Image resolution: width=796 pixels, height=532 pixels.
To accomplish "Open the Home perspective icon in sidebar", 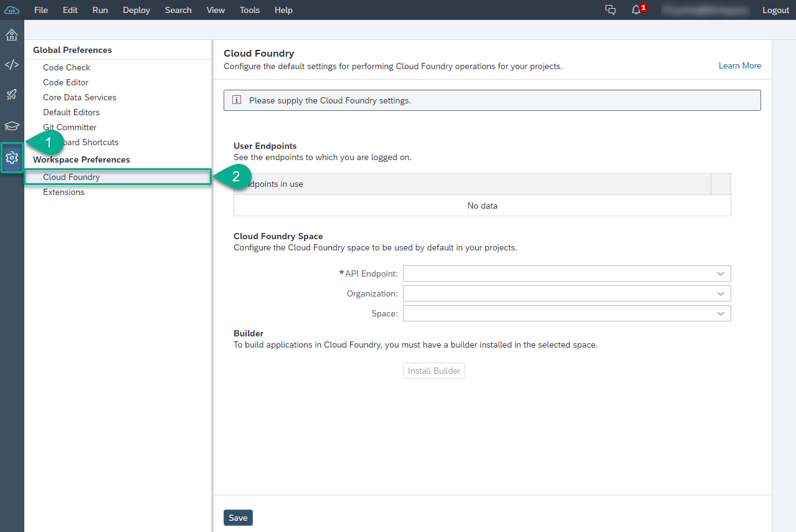I will pyautogui.click(x=12, y=34).
